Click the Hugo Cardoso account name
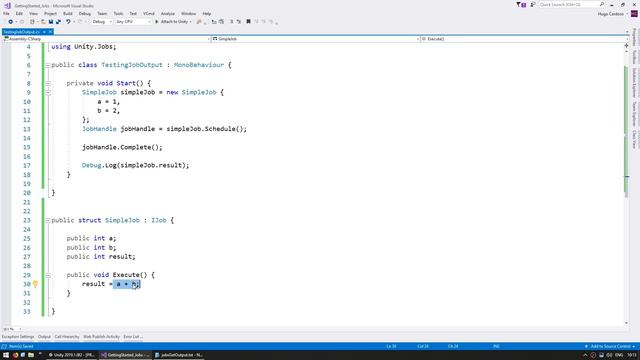 click(611, 14)
